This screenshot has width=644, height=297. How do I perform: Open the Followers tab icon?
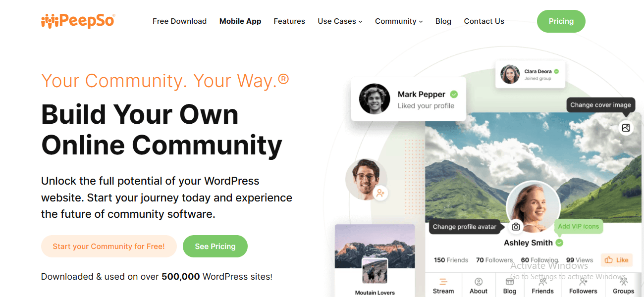[x=583, y=282]
